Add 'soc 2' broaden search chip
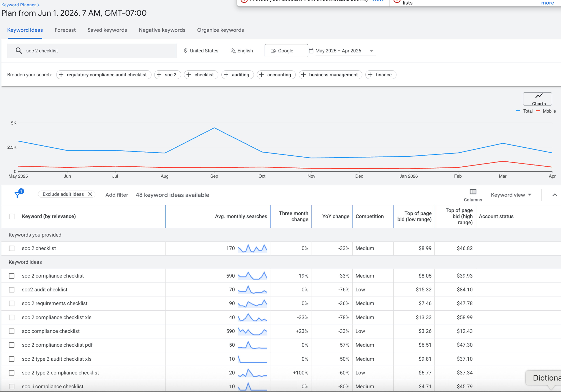The image size is (561, 392). point(167,75)
